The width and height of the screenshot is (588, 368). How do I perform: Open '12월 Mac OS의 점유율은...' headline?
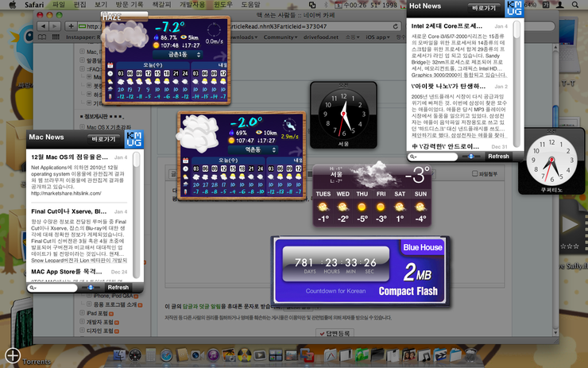[x=69, y=157]
